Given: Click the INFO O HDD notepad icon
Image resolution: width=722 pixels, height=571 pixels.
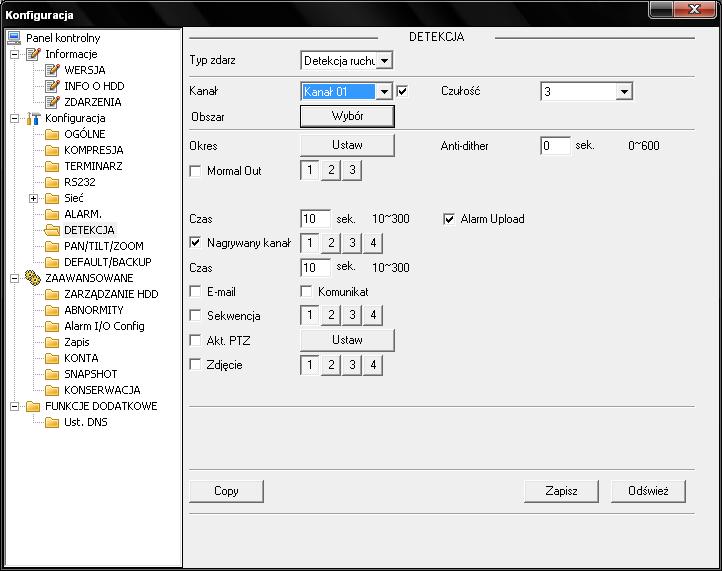Looking at the screenshot, I should point(52,86).
